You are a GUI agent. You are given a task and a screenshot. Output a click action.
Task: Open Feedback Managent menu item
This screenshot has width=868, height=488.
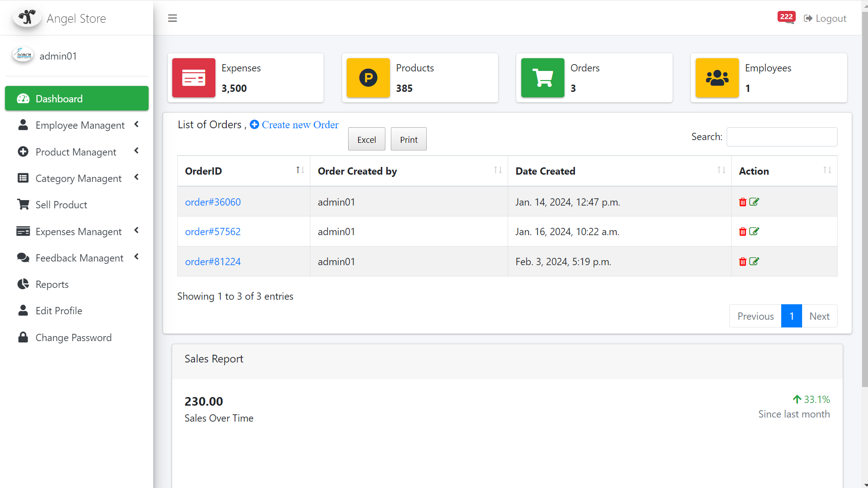tap(77, 258)
